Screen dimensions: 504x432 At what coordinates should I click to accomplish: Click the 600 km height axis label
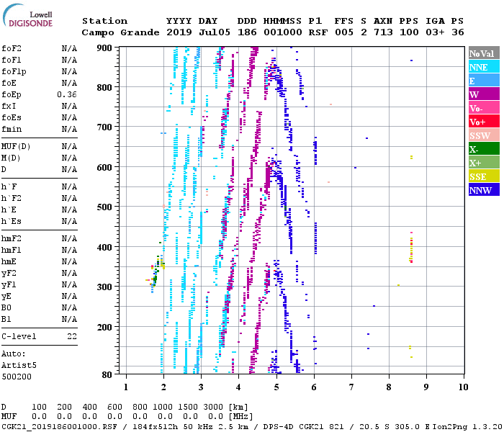pos(104,168)
